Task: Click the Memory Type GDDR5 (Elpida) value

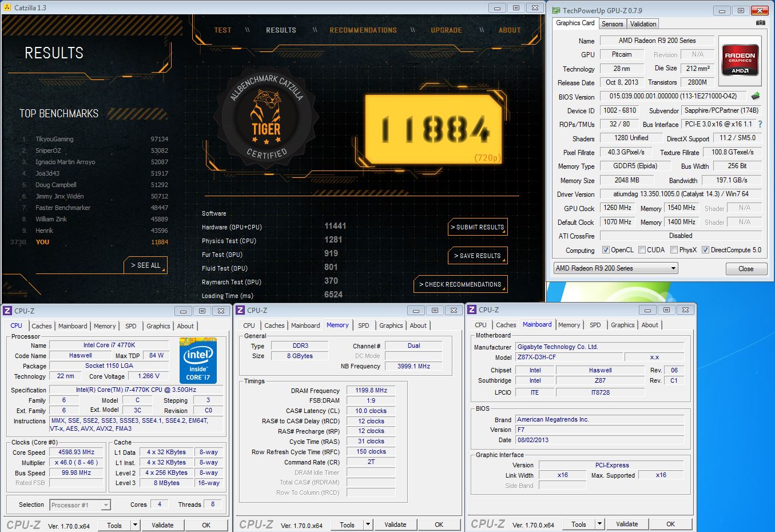Action: pyautogui.click(x=635, y=166)
